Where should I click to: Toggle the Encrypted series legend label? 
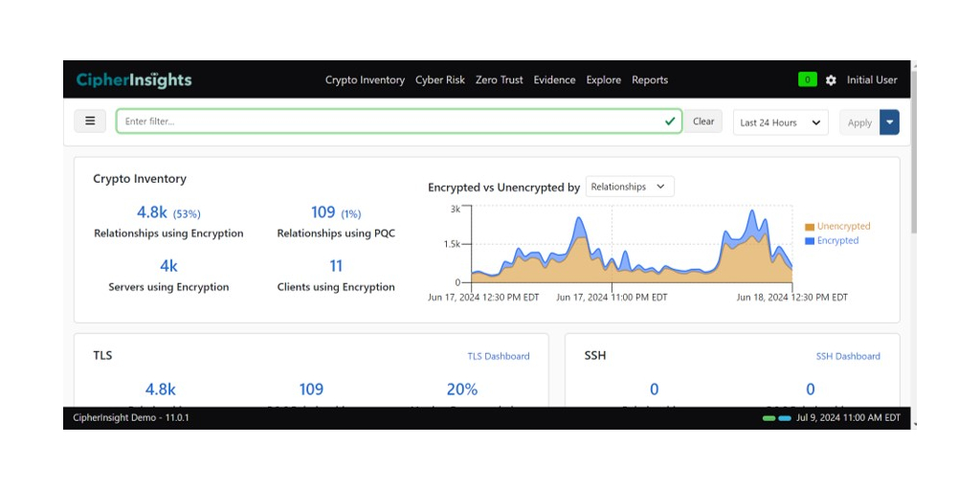837,241
